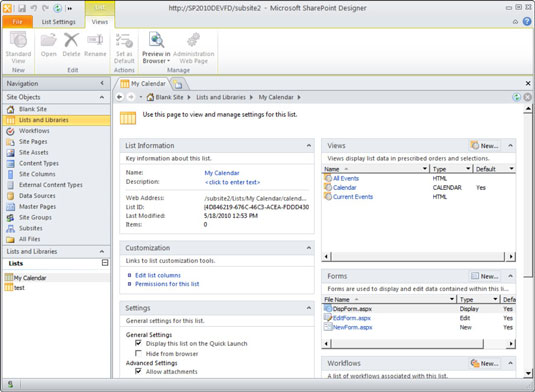Click the Redo icon in quick access toolbar

(45, 8)
